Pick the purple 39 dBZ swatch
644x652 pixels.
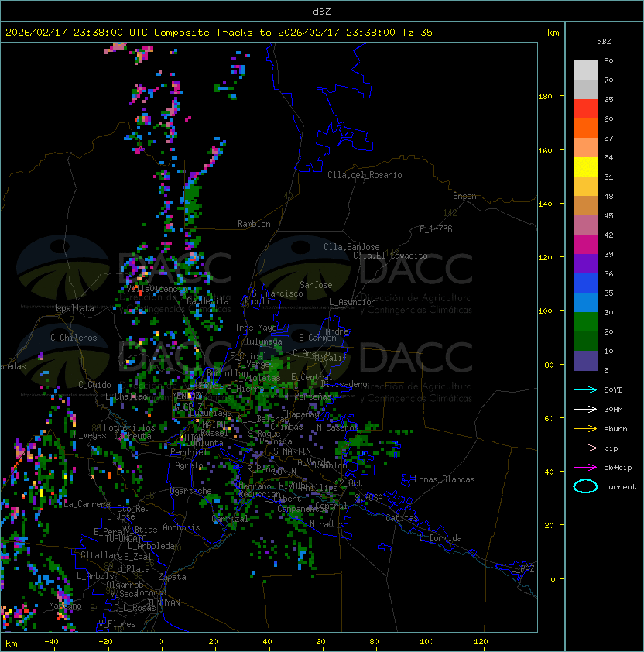tap(585, 264)
